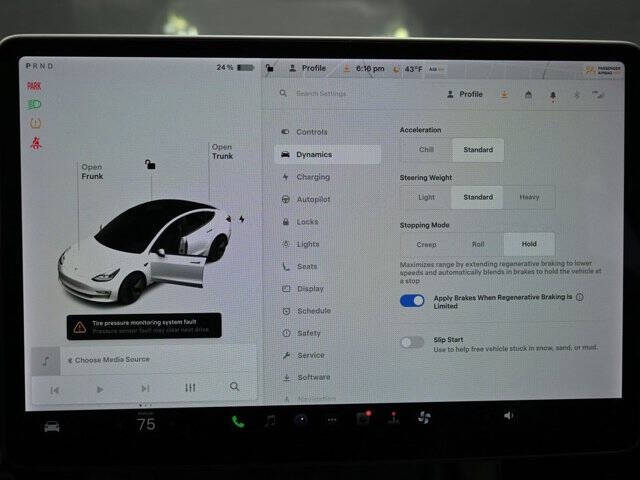The height and width of the screenshot is (480, 640).
Task: Tap the 75 cabin temperature setting
Action: pyautogui.click(x=146, y=424)
